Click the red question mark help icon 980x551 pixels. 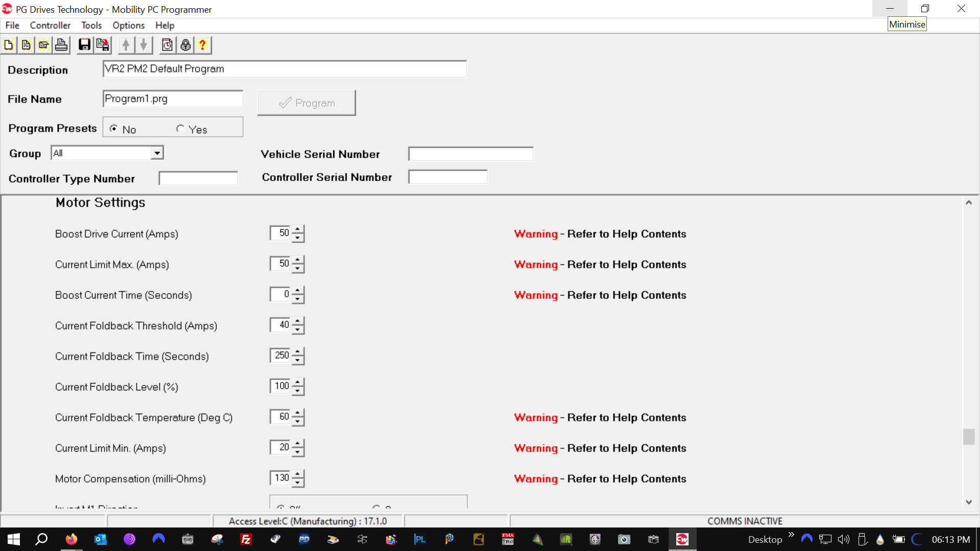203,45
